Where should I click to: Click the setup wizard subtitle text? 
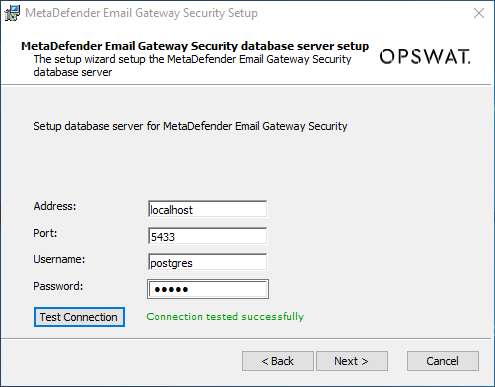point(192,66)
